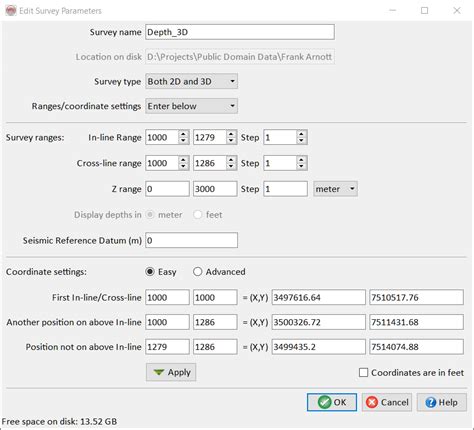Click the In-line Range stop field 1279
This screenshot has width=474, height=430.
[210, 137]
